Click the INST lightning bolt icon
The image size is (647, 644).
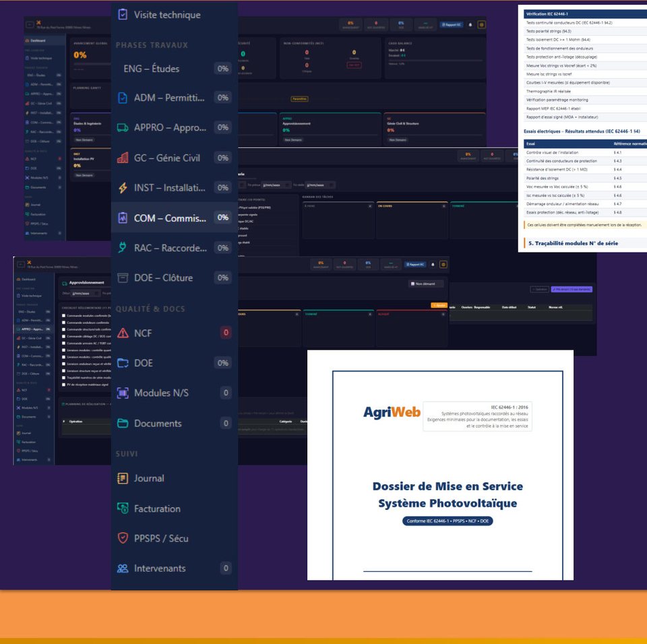(122, 188)
